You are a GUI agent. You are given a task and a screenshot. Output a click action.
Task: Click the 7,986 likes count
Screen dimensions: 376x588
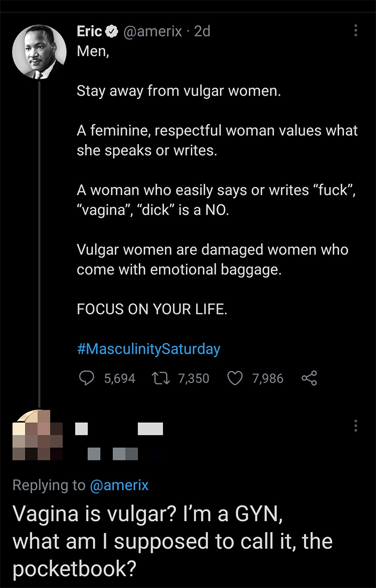point(267,379)
